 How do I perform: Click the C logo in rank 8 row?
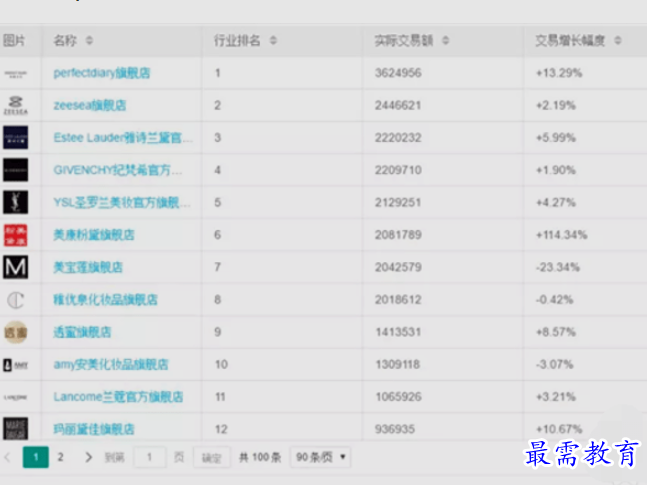coord(16,300)
